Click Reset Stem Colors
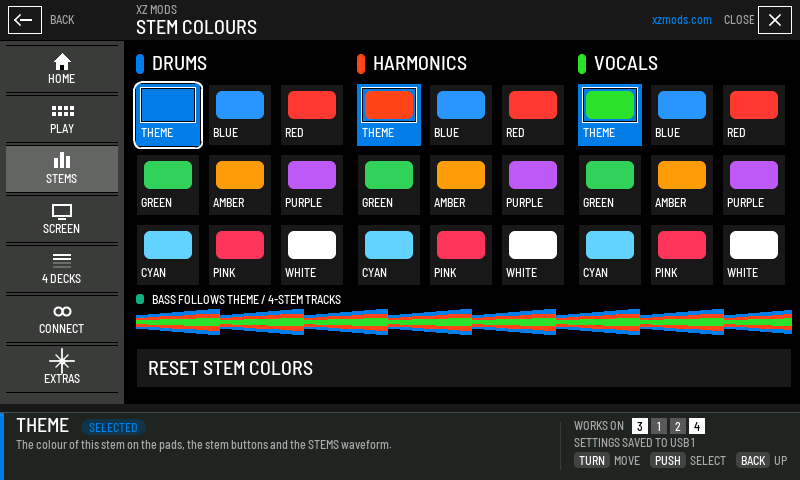 tap(464, 368)
